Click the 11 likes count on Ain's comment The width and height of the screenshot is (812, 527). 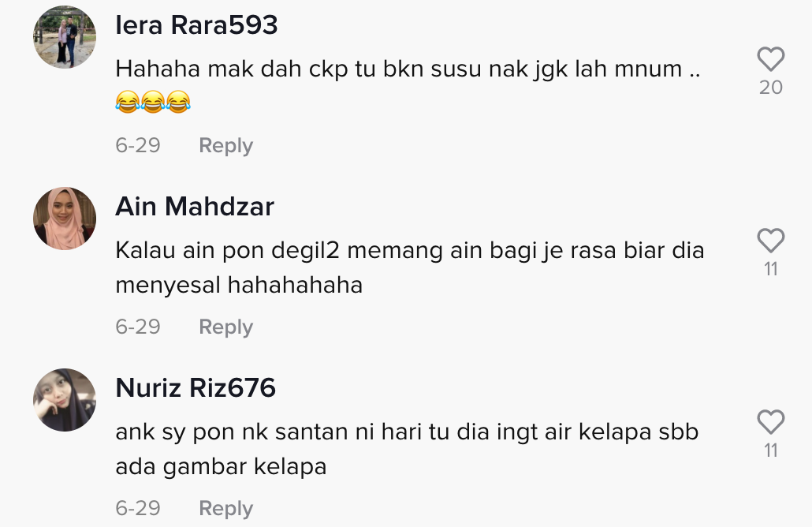point(770,269)
